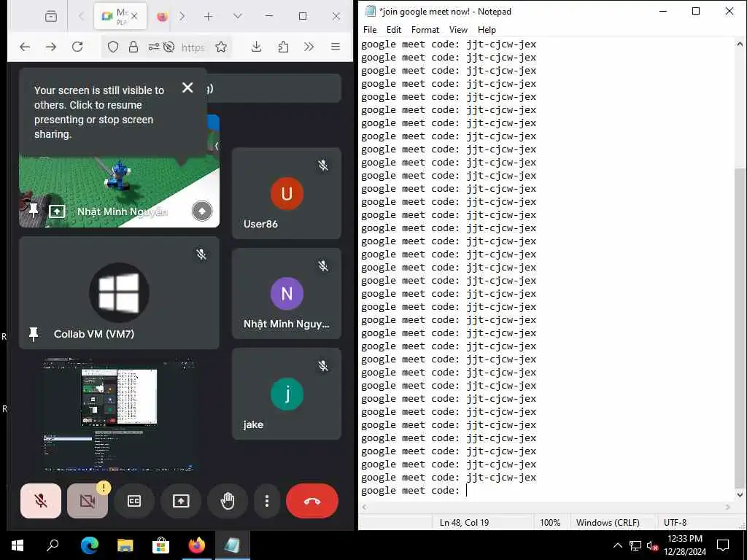Open Notepad Format menu

coord(425,29)
